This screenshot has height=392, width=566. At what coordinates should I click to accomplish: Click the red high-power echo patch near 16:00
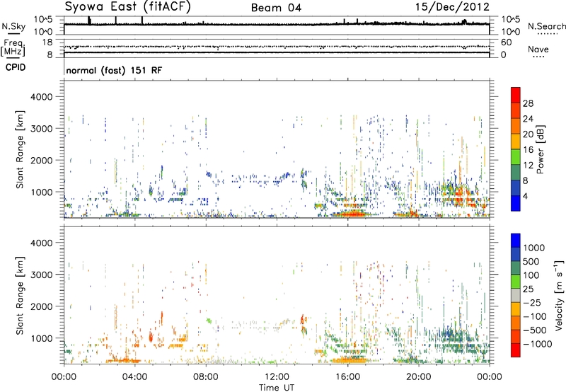[352, 214]
